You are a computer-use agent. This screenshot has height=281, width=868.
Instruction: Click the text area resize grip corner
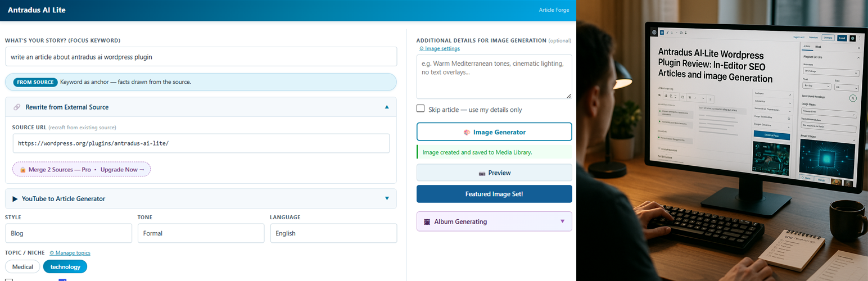[x=569, y=96]
